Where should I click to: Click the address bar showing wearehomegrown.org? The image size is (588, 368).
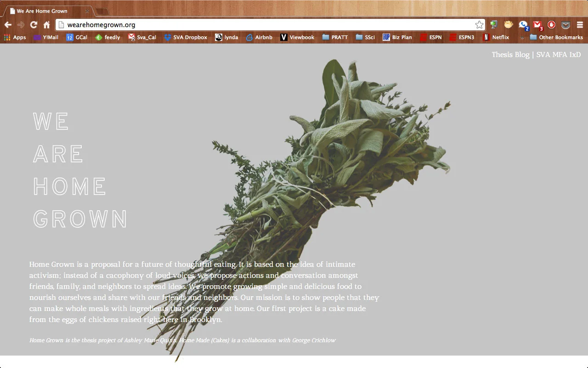pos(270,25)
